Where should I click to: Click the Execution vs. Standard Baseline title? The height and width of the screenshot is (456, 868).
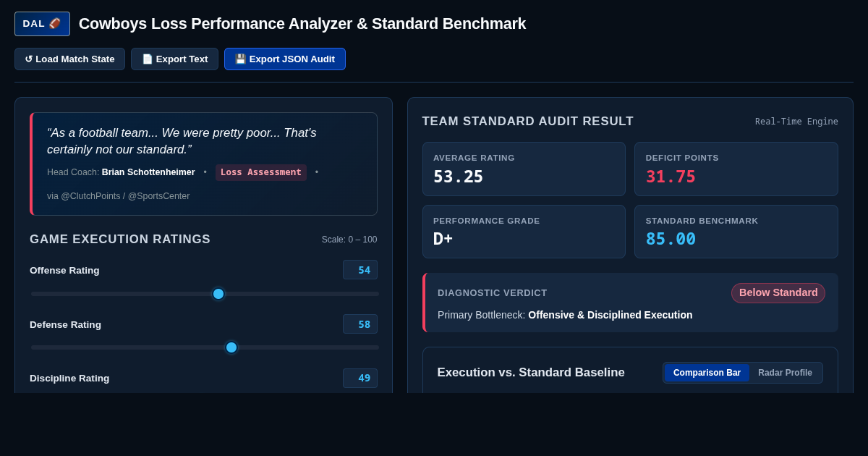(531, 373)
